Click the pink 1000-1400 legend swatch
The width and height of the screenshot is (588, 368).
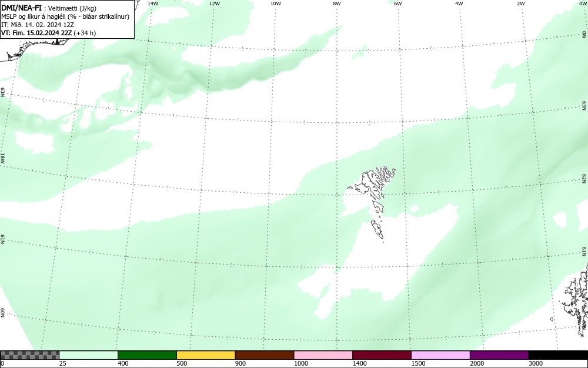323,355
